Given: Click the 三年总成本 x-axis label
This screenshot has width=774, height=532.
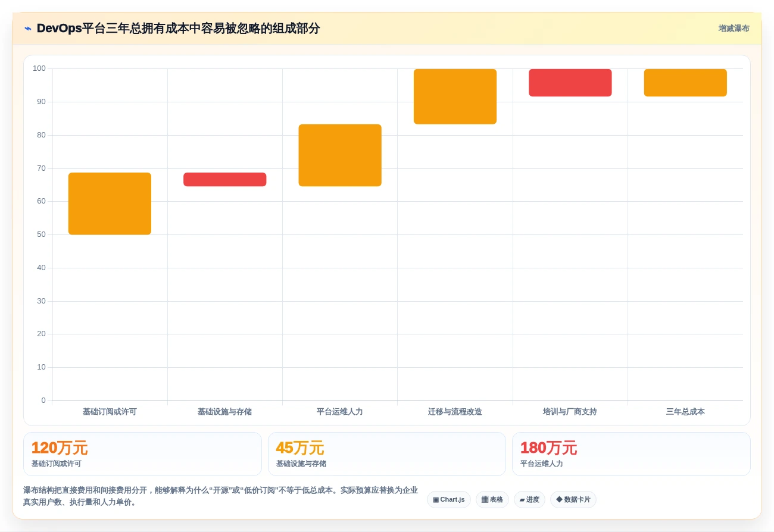Looking at the screenshot, I should point(685,412).
